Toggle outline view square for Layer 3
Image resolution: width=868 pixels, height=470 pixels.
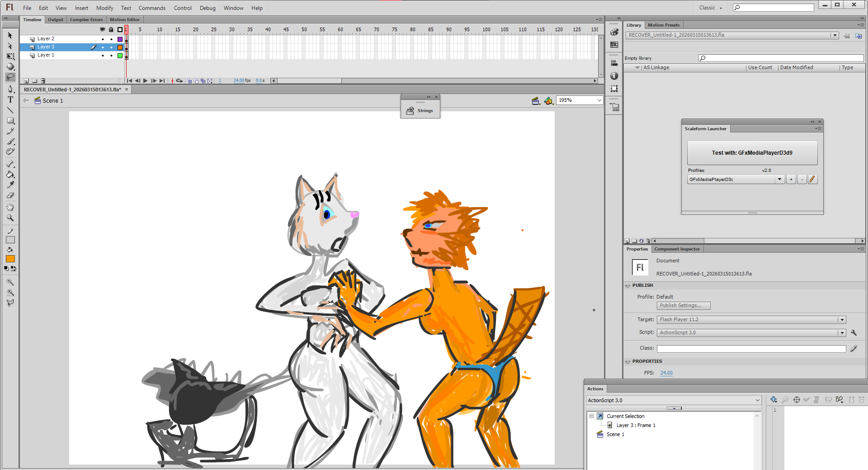tap(120, 47)
